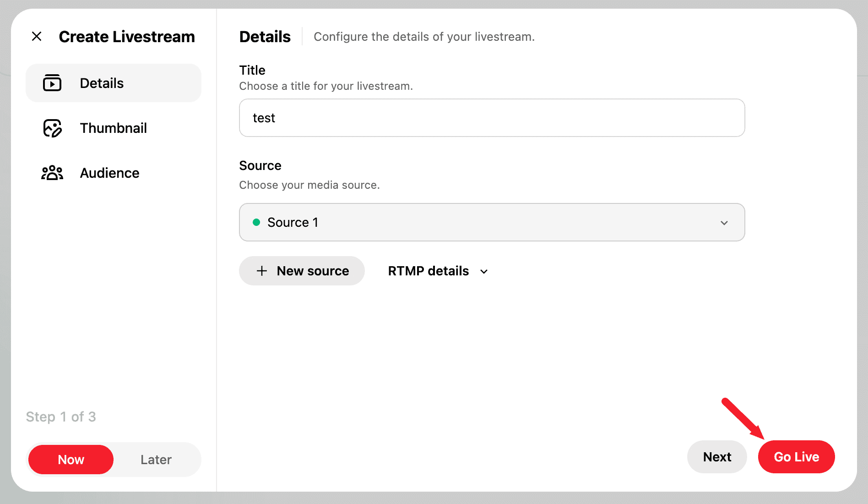Click 'Configure the details of your livestream.' text
Image resolution: width=868 pixels, height=504 pixels.
424,37
